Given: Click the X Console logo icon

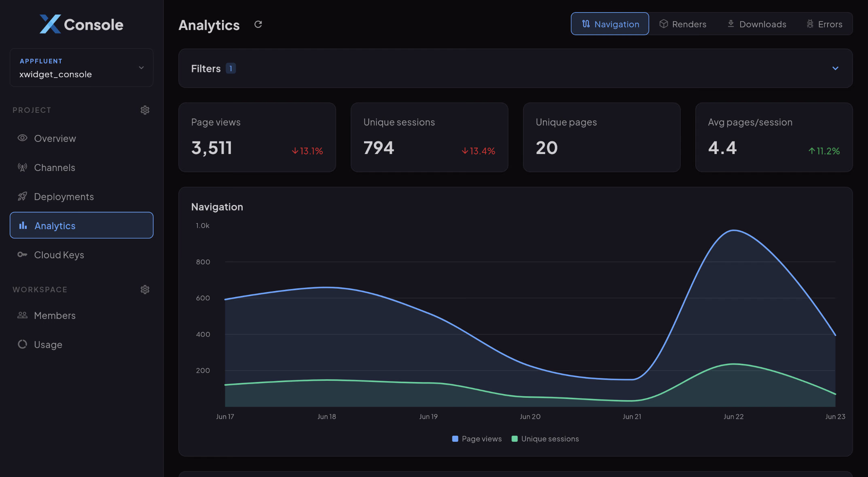Looking at the screenshot, I should pos(50,24).
